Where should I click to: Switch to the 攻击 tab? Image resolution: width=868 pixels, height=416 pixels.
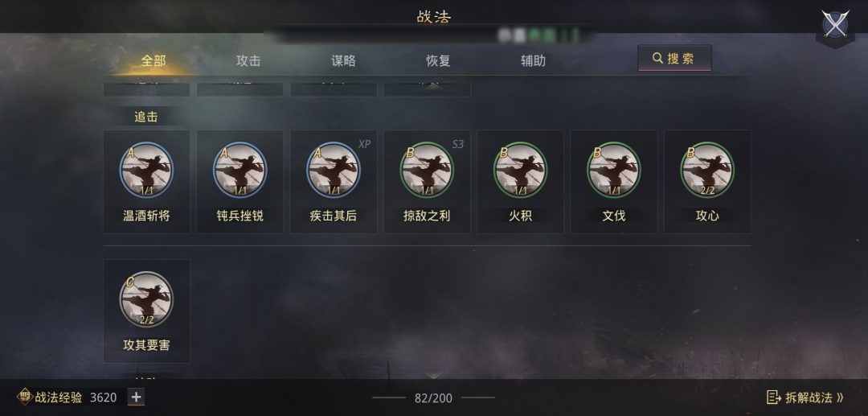click(x=248, y=60)
